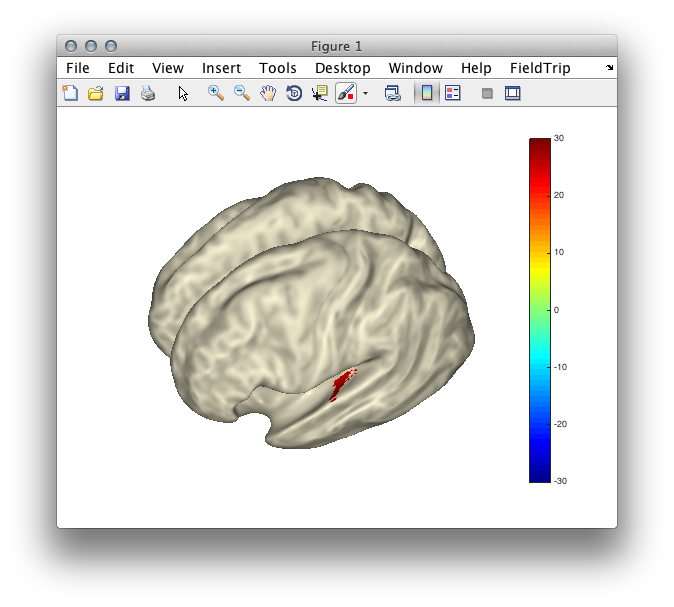Click the Figure 1 window title

tap(337, 46)
